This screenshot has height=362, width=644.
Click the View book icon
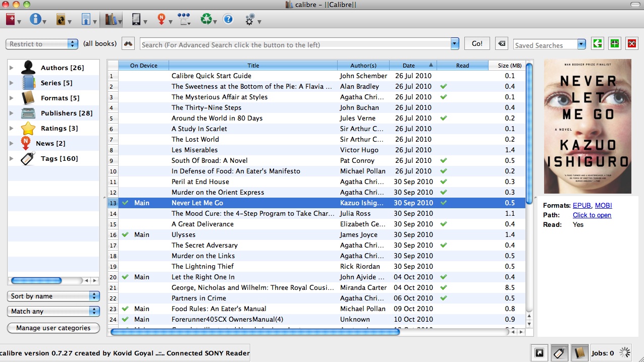point(86,20)
